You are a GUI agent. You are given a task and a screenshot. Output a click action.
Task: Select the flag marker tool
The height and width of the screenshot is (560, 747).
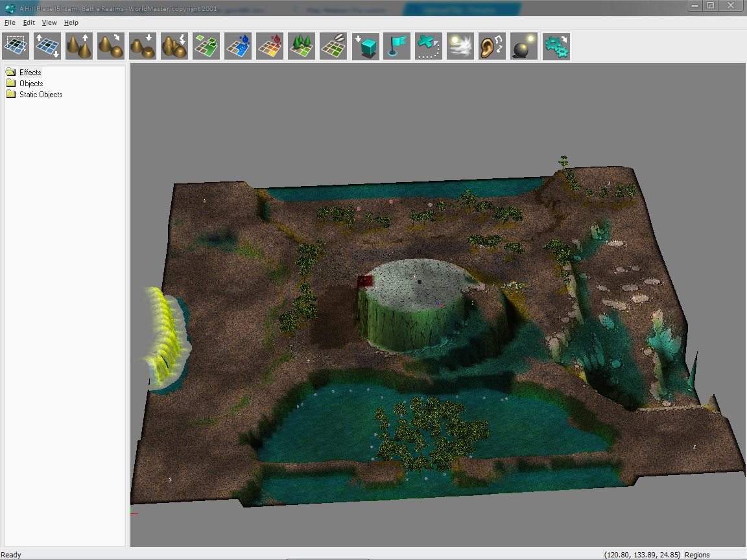[x=397, y=46]
